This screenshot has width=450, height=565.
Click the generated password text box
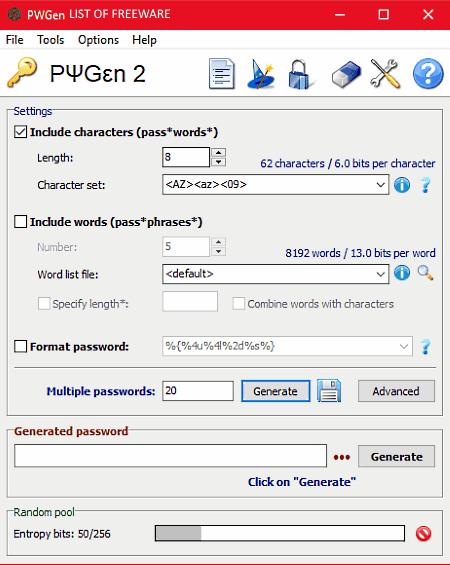tap(170, 456)
